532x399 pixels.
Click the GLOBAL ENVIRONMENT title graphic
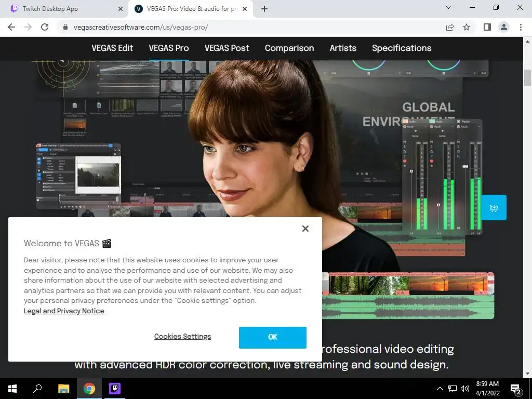click(x=409, y=114)
